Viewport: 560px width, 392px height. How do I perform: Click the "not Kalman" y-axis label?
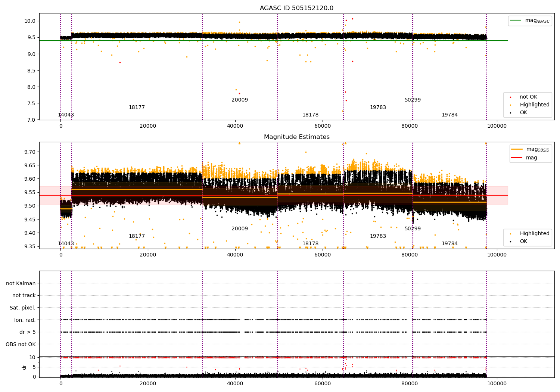[21, 283]
